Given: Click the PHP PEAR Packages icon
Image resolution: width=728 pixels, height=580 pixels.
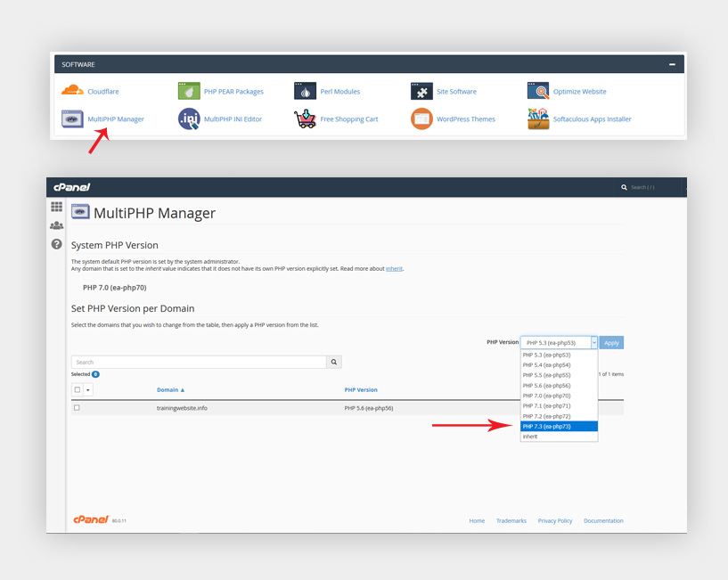Looking at the screenshot, I should tap(189, 91).
